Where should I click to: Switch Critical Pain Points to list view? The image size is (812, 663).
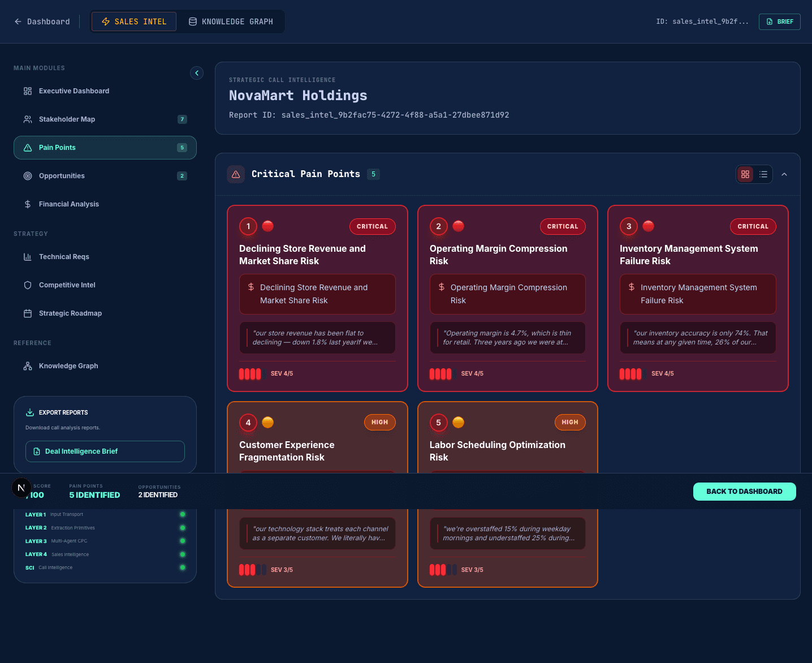pyautogui.click(x=763, y=174)
